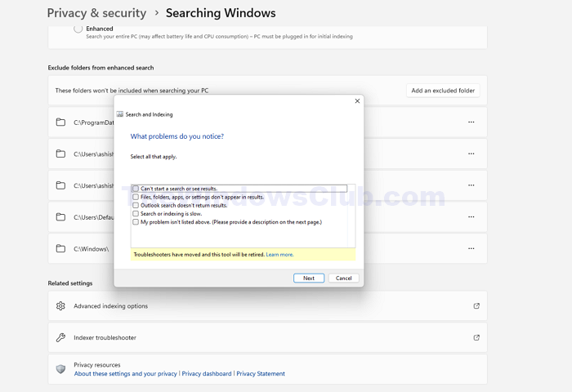
Task: Click the C:\ProgramData folder icon
Action: coord(60,122)
